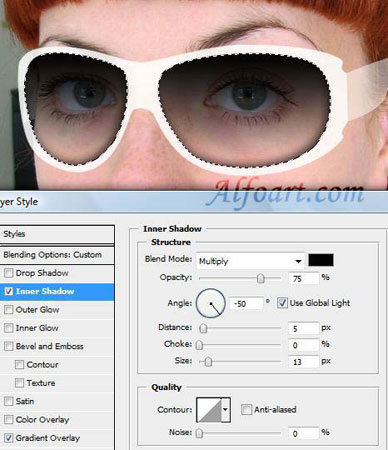Click the Noise slider handle

point(199,433)
